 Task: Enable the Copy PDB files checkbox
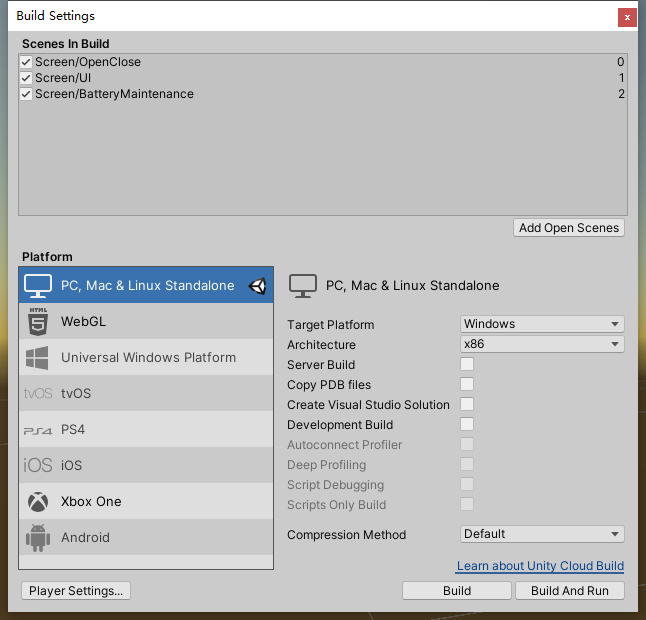click(x=467, y=384)
